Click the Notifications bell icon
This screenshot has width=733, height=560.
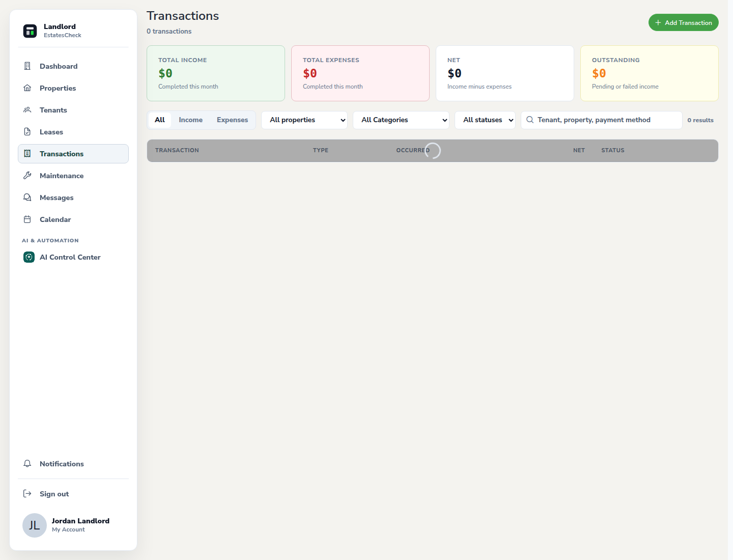pos(27,464)
